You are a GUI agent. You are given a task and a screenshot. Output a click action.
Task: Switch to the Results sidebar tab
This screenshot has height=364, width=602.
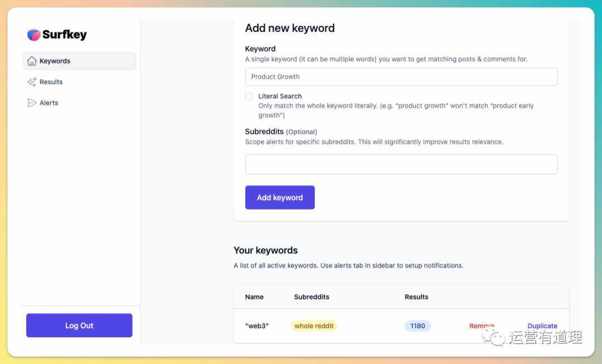coord(79,82)
